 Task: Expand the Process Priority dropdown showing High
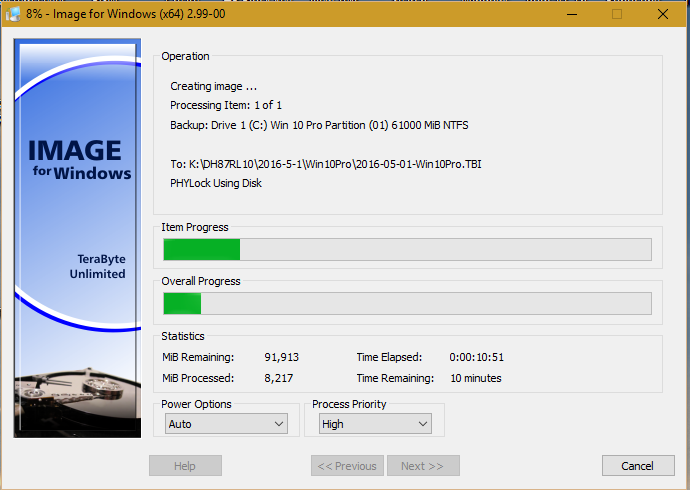pos(375,424)
